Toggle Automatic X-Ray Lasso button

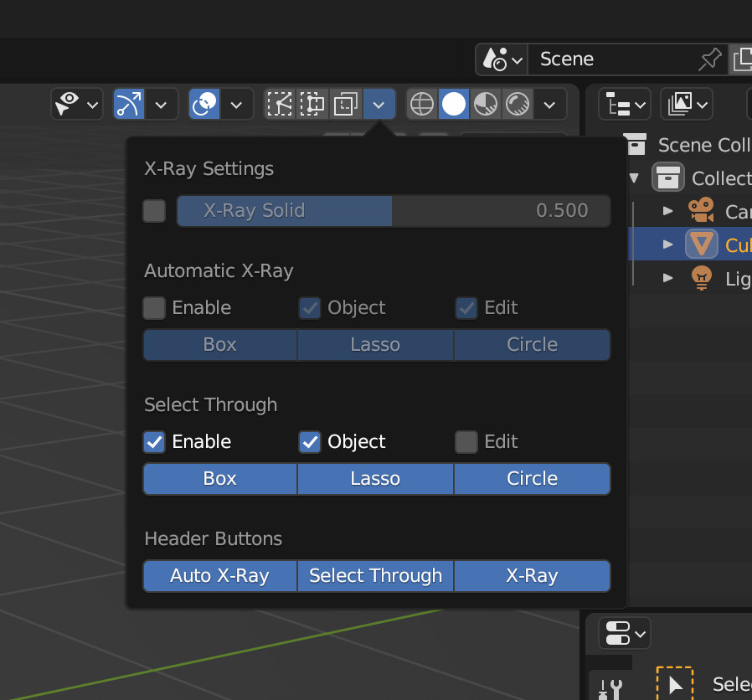tap(375, 345)
